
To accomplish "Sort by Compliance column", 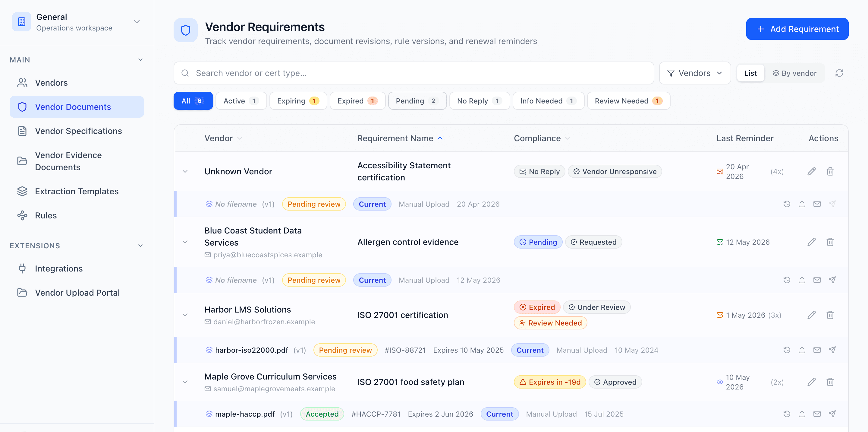I will tap(542, 138).
